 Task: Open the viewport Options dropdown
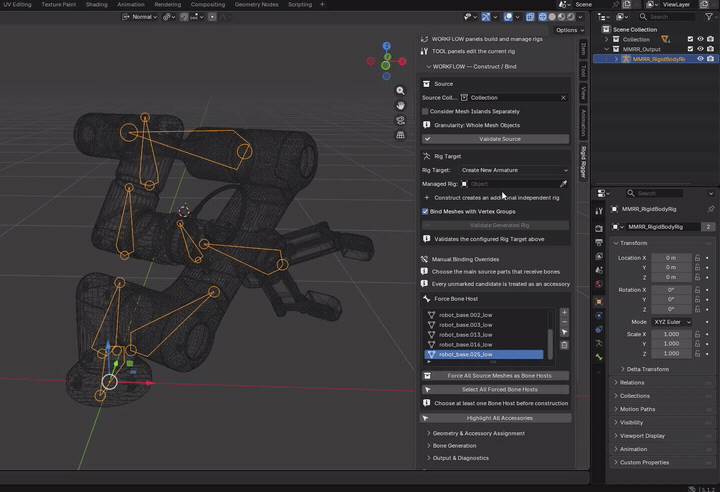[x=570, y=30]
